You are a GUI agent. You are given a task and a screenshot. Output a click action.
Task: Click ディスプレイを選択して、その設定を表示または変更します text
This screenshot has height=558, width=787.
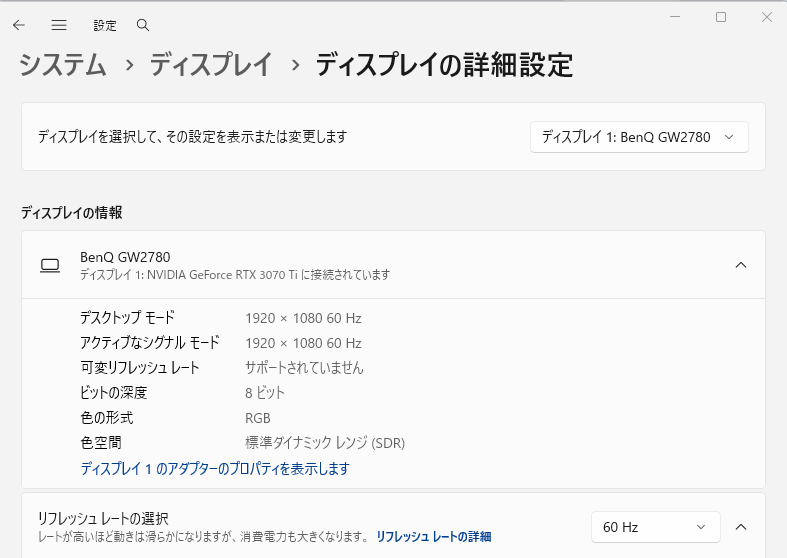point(193,136)
